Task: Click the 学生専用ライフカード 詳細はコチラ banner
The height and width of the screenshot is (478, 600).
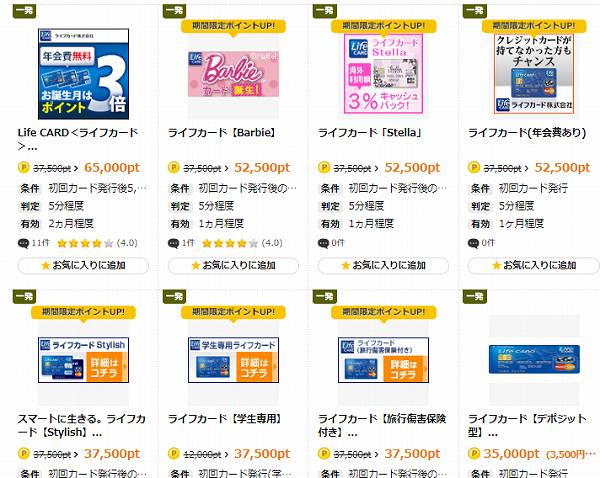Action: [x=233, y=360]
